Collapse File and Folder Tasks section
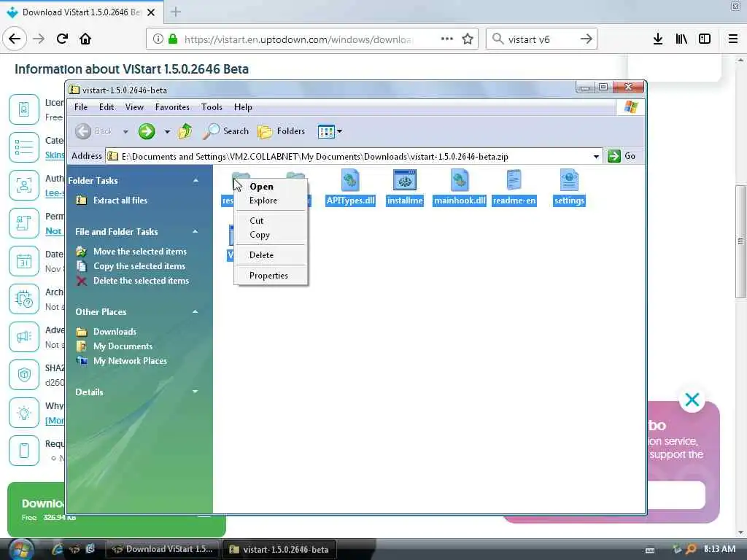This screenshot has height=560, width=747. point(196,231)
